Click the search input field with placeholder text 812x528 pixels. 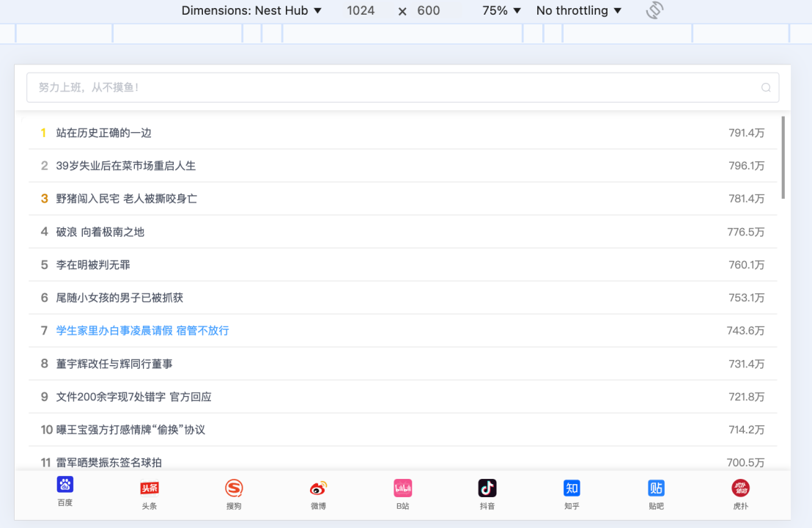[x=293, y=87]
